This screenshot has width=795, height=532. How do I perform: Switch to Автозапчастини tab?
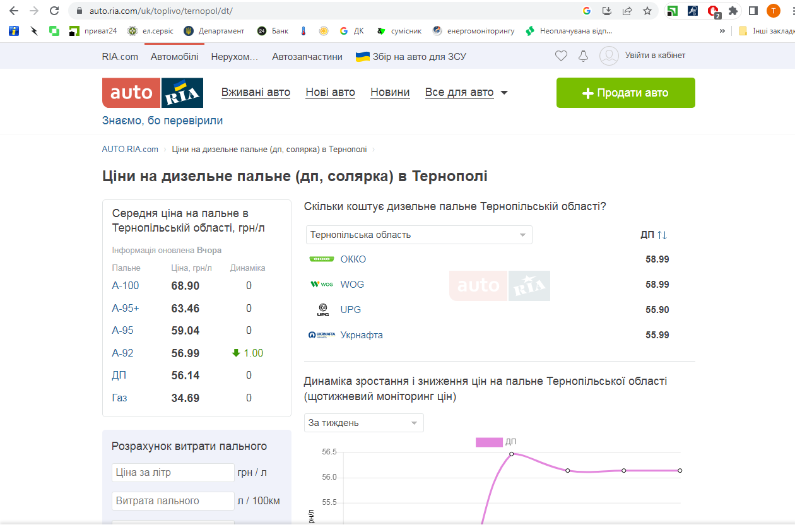(307, 57)
